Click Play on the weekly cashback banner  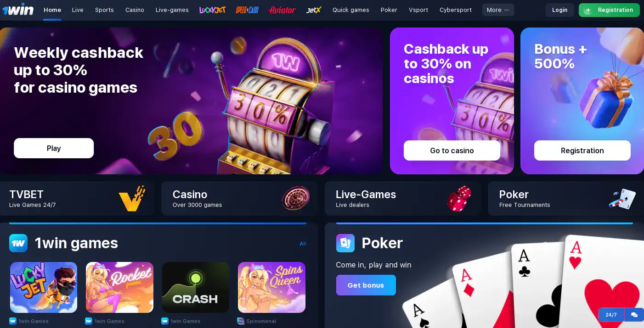(54, 148)
